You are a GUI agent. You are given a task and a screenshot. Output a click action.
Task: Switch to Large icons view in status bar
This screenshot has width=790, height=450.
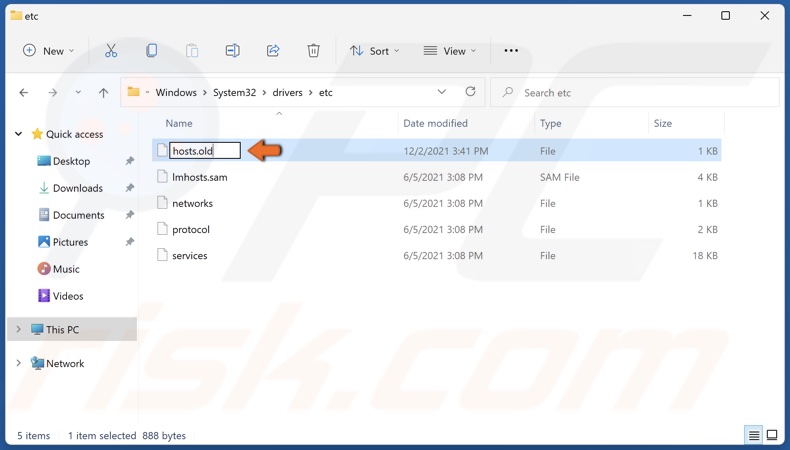[772, 435]
